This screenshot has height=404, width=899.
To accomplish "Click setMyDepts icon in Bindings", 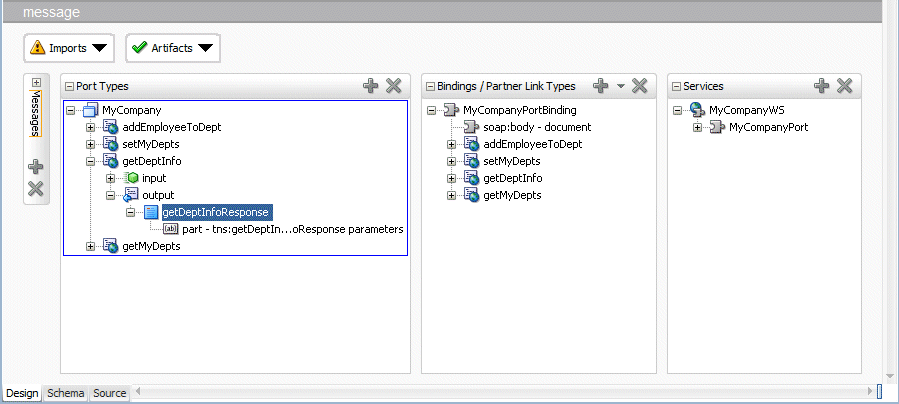I will tap(471, 162).
